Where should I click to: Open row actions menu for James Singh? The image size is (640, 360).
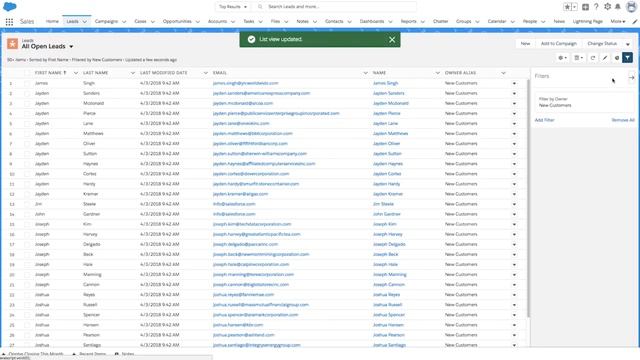(x=514, y=83)
